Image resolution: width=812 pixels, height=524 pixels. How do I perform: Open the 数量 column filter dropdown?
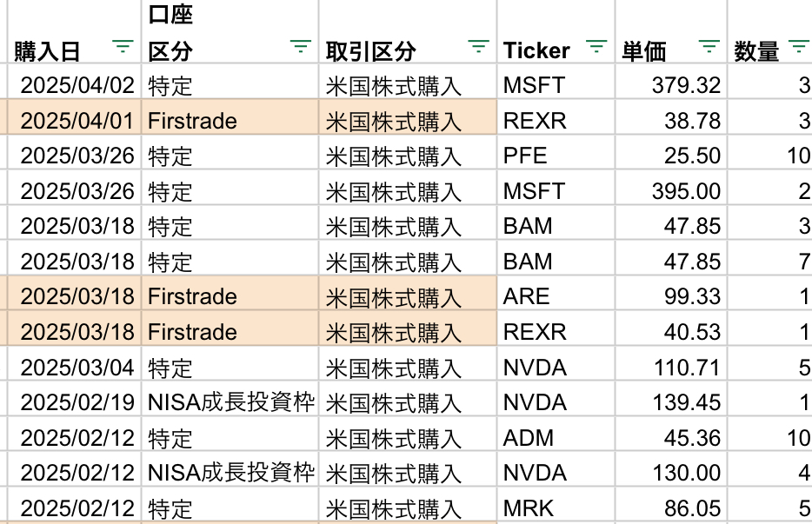(799, 49)
